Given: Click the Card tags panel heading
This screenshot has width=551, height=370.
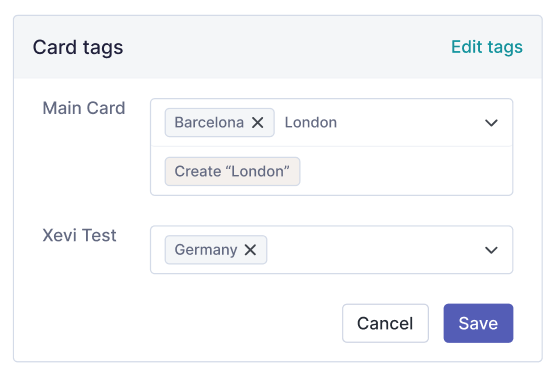Looking at the screenshot, I should tap(78, 47).
